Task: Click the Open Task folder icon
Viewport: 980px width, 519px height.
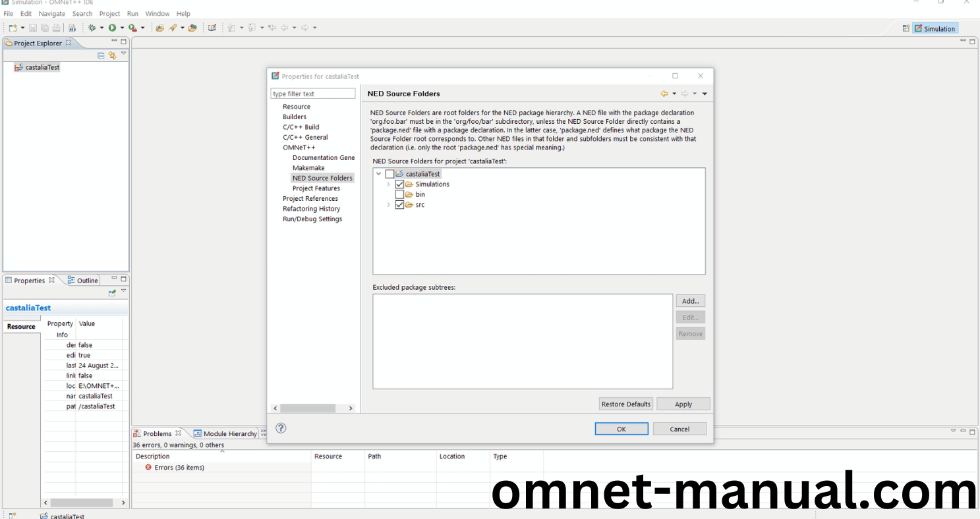Action: coord(192,28)
